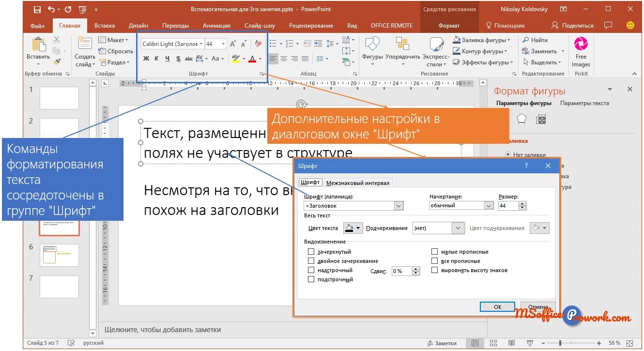Justify the paragraph text
This screenshot has height=351, width=644.
305,59
